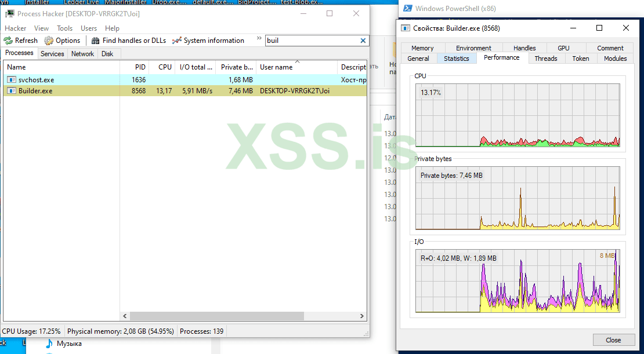This screenshot has width=644, height=354.
Task: Expand toolbar overflow chevron
Action: [259, 38]
